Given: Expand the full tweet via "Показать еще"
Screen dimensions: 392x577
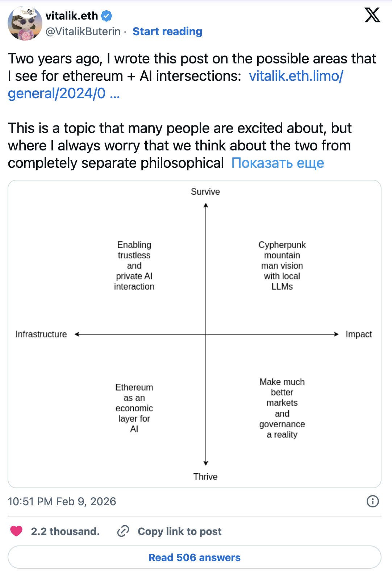Looking at the screenshot, I should [x=278, y=163].
